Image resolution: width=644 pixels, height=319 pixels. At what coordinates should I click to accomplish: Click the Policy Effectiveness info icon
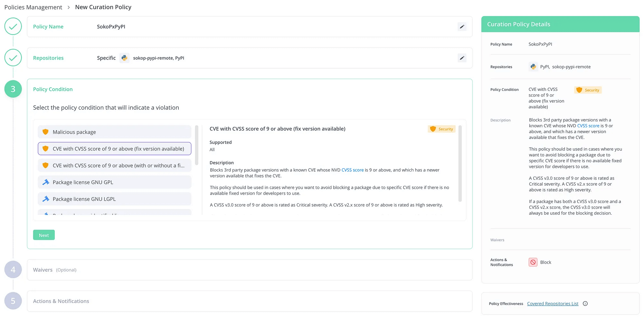[585, 304]
